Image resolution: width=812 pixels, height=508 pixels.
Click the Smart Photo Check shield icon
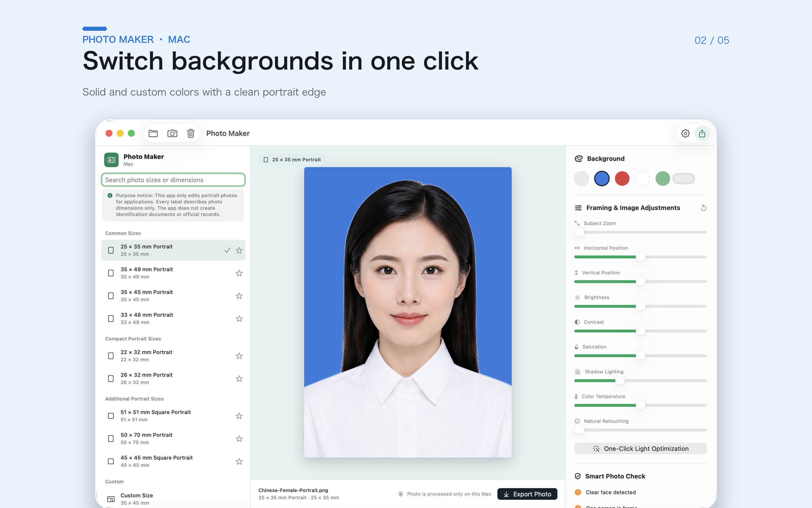(x=578, y=476)
